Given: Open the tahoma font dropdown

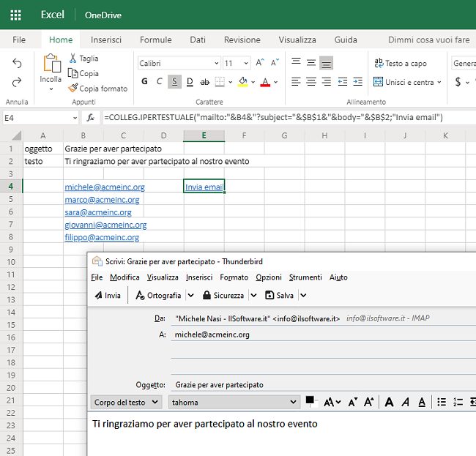Looking at the screenshot, I should coord(234,402).
